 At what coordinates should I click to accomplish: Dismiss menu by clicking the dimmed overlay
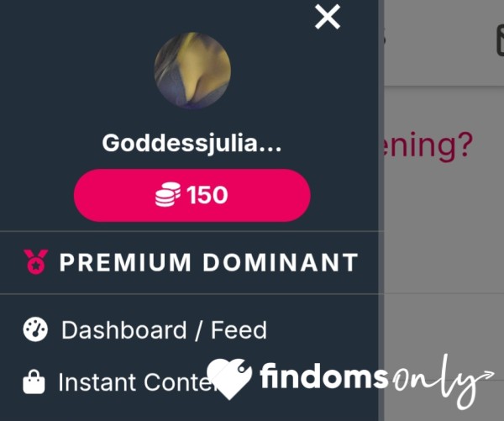(444, 225)
